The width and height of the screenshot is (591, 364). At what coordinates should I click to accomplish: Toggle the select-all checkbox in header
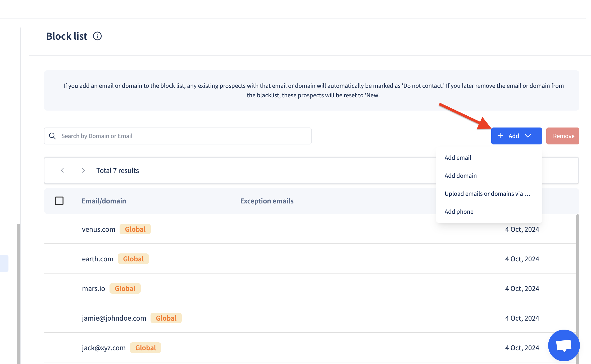59,201
